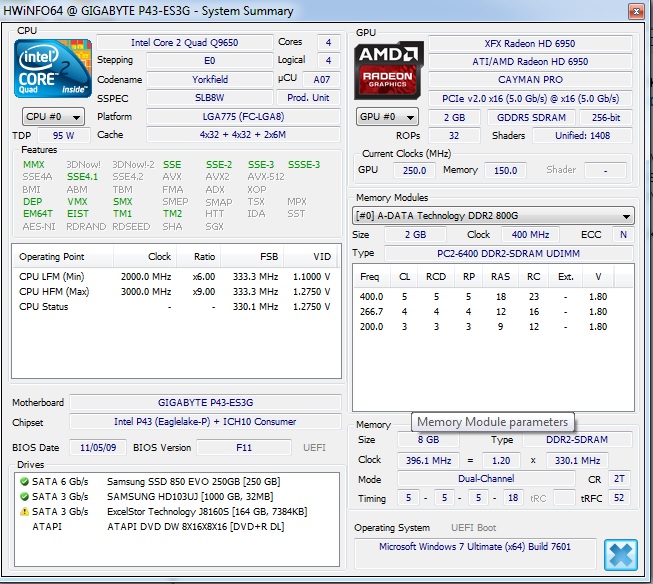Screen dimensions: 653x584
Task: Click the PC2-6400 DDR2-SDRAM UDIMM type field
Action: click(x=508, y=253)
